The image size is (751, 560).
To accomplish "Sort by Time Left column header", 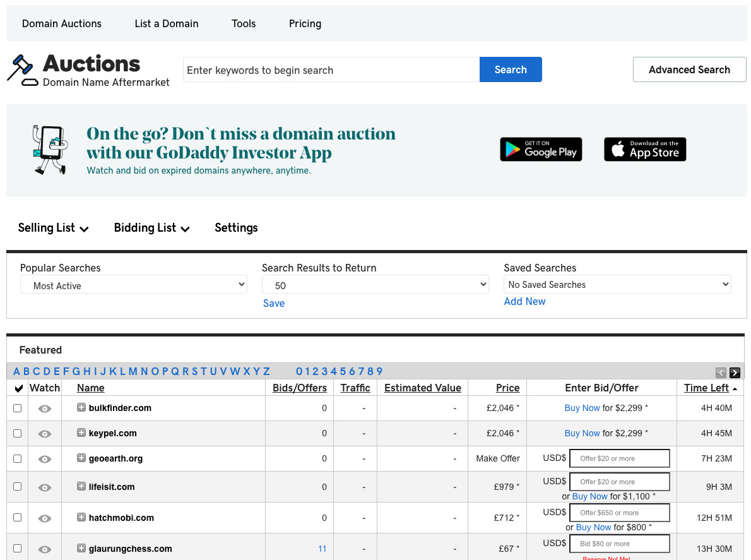I will (x=706, y=388).
